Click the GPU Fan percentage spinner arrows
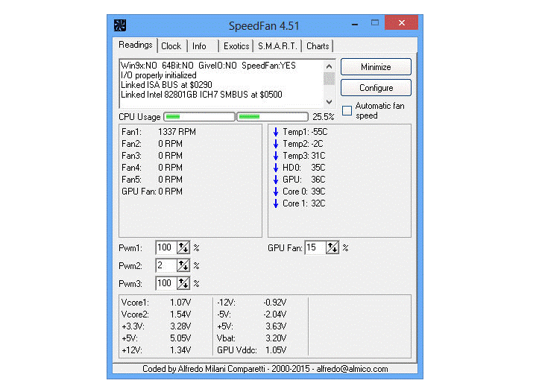This screenshot has width=539, height=392. point(332,247)
